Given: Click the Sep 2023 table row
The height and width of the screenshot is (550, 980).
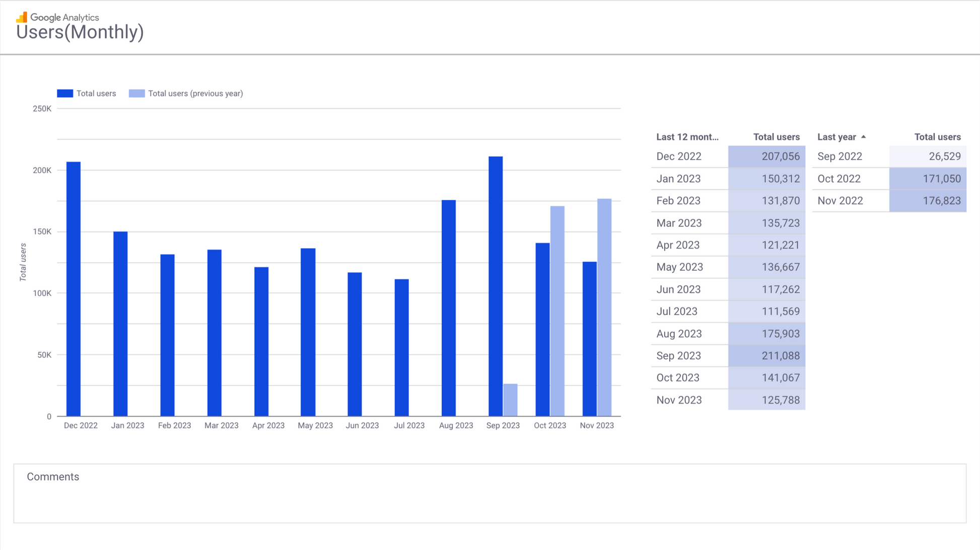Looking at the screenshot, I should 678,356.
